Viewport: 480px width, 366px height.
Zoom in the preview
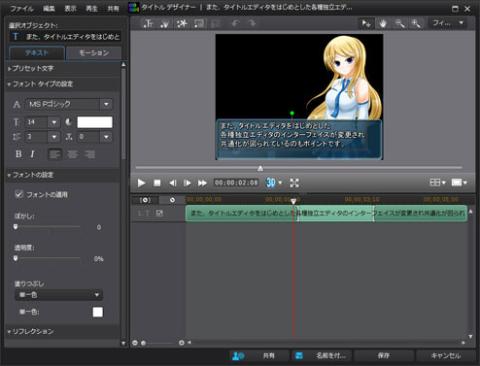point(416,23)
